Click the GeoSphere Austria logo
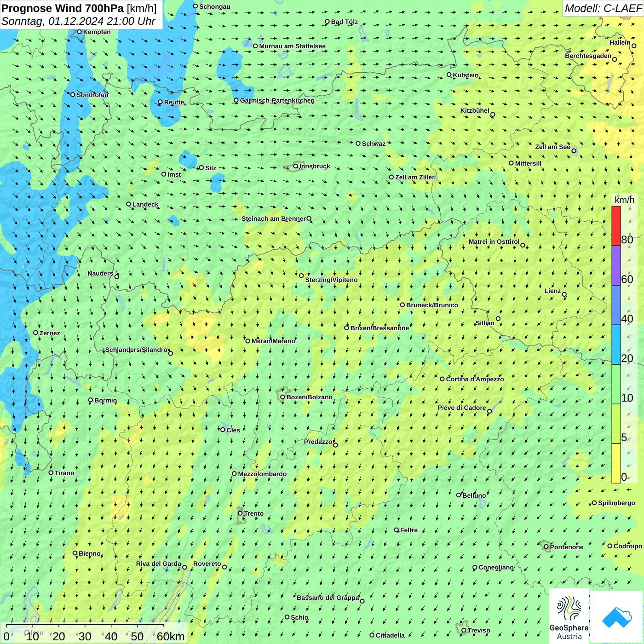Viewport: 644px width, 644px height. tap(569, 616)
